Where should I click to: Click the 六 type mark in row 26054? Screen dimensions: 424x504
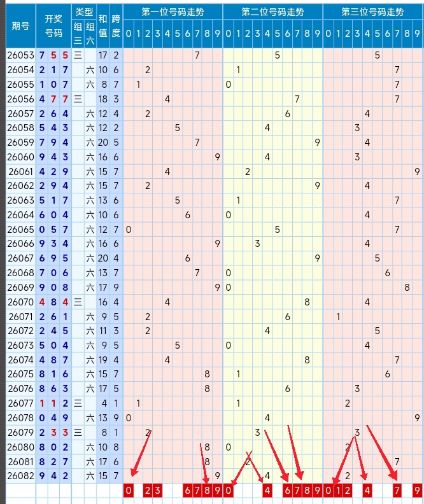(90, 70)
